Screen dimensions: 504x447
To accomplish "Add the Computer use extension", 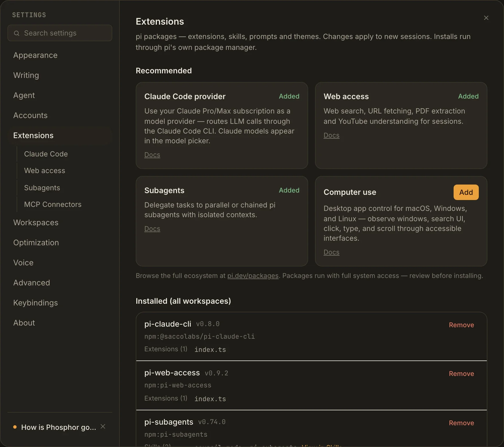I will coord(466,192).
